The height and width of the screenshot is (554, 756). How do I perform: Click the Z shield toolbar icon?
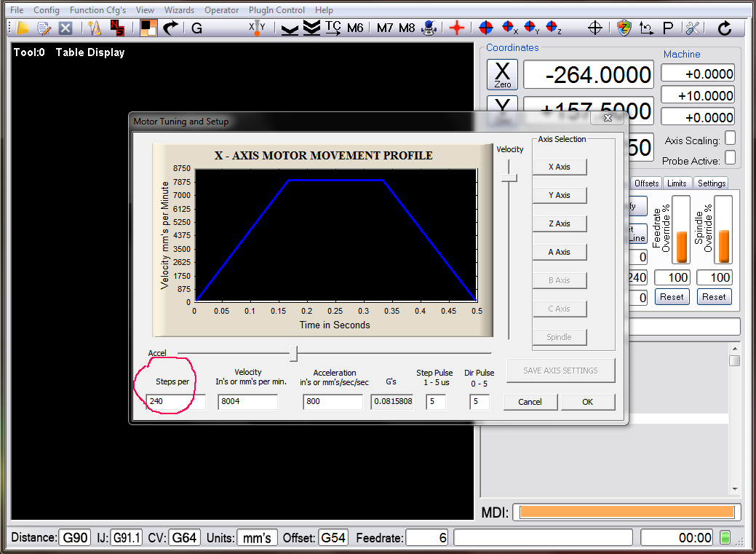pyautogui.click(x=624, y=28)
